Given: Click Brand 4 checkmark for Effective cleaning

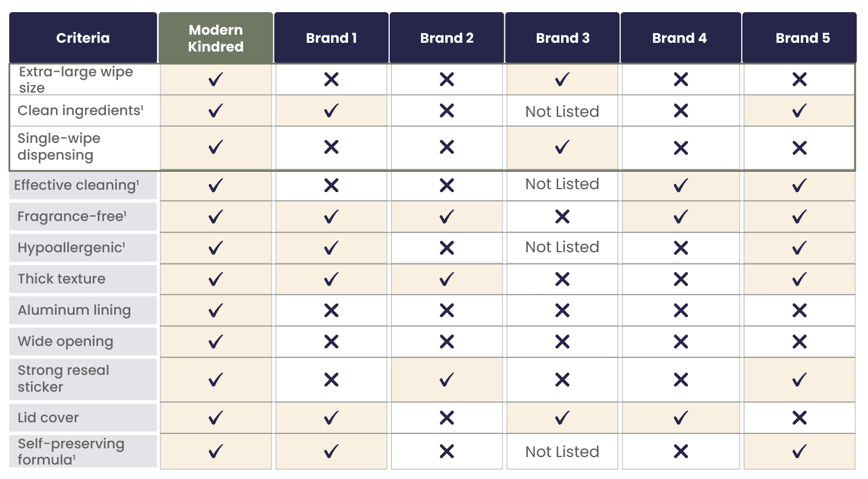Looking at the screenshot, I should click(681, 186).
